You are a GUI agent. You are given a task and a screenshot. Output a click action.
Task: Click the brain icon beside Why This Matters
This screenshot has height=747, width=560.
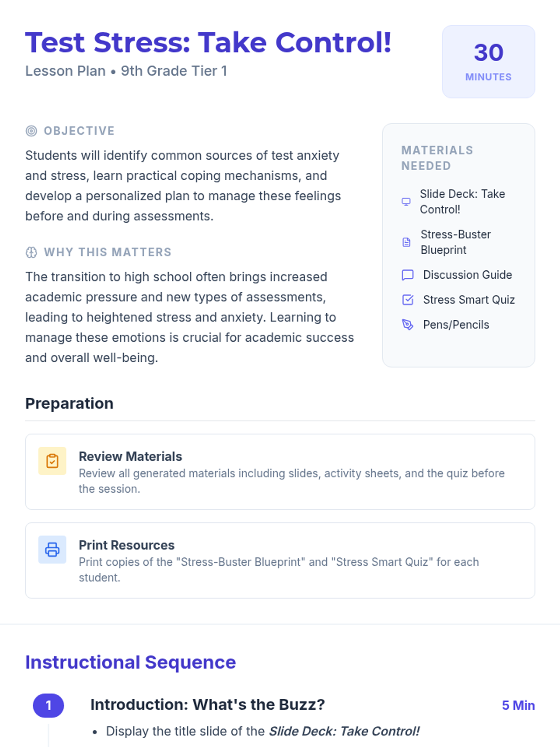[31, 253]
